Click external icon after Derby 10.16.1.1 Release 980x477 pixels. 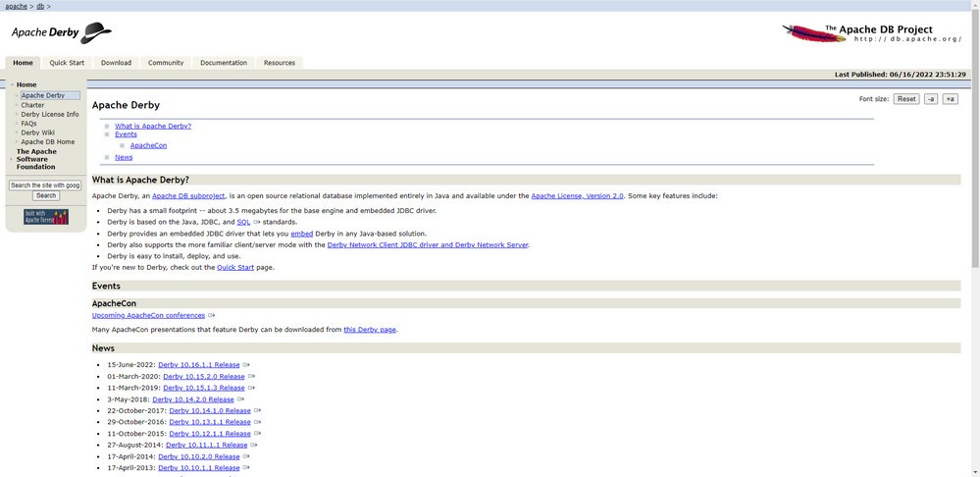(x=246, y=365)
